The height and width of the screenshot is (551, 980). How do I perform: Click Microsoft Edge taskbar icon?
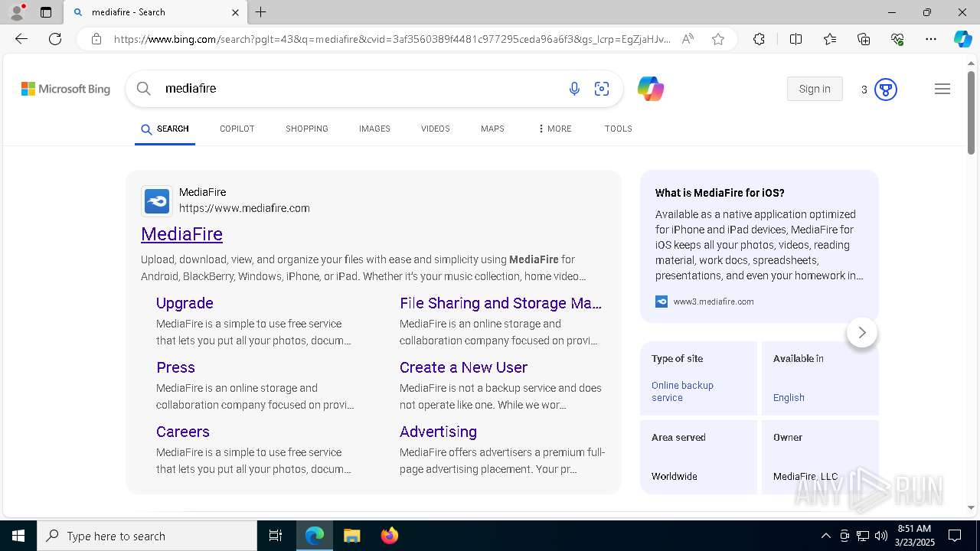(315, 536)
